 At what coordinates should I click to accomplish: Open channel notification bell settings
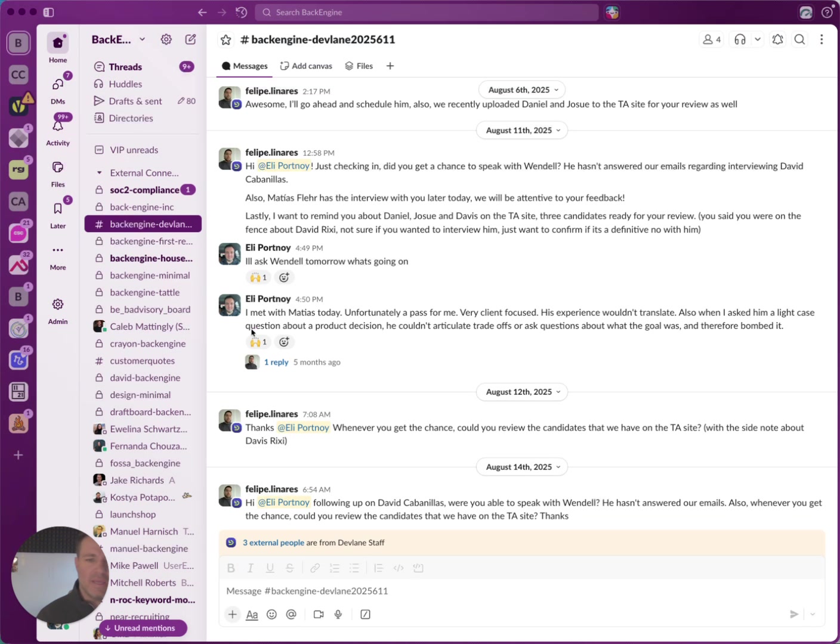pos(777,39)
